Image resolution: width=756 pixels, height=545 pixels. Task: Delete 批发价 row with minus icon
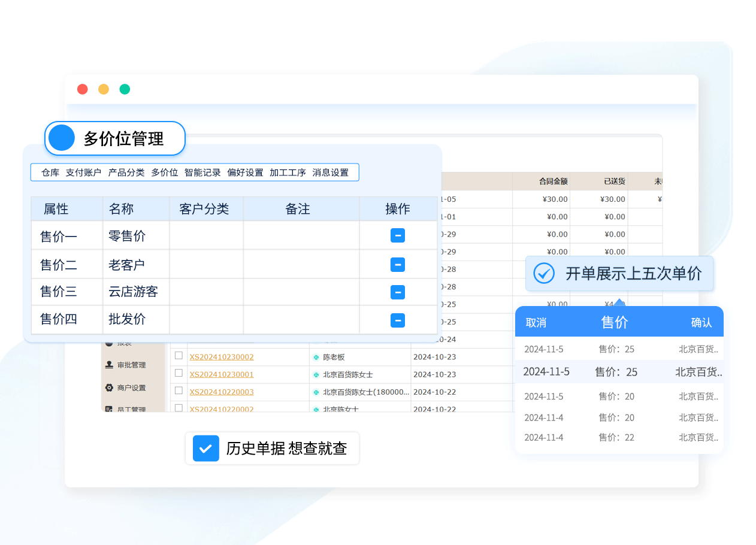[397, 320]
